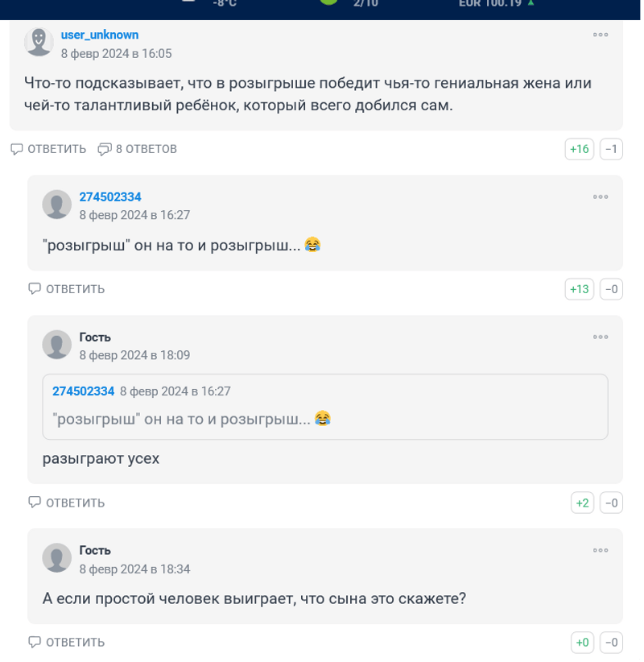The height and width of the screenshot is (662, 644).
Task: Click the avatar of commenter 274502334
Action: [56, 205]
